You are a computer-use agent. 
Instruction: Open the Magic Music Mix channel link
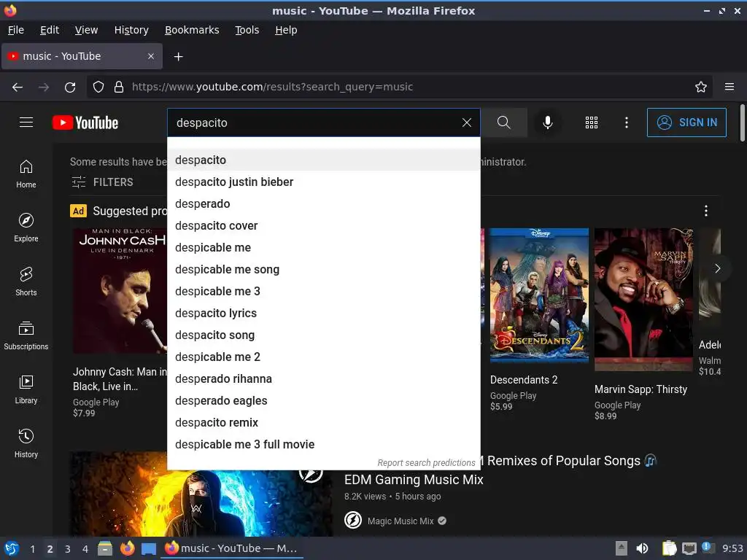coord(400,521)
